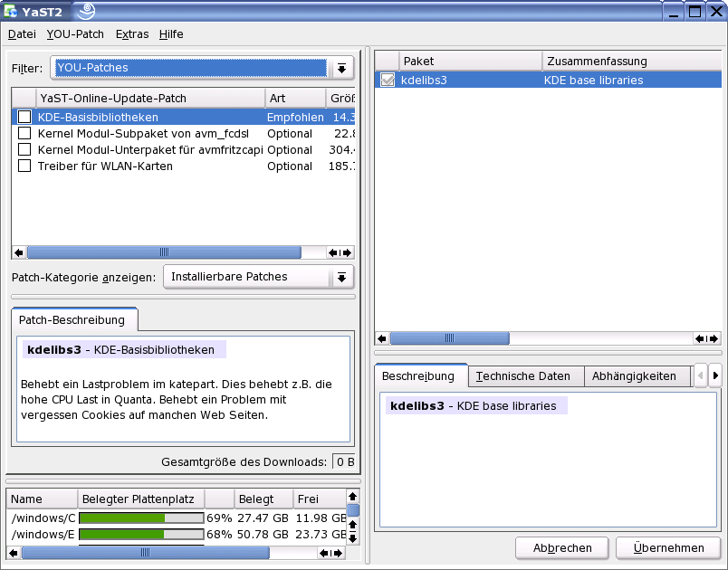Toggle the kdelibs3 package checkbox
Image resolution: width=728 pixels, height=570 pixels.
pyautogui.click(x=388, y=80)
